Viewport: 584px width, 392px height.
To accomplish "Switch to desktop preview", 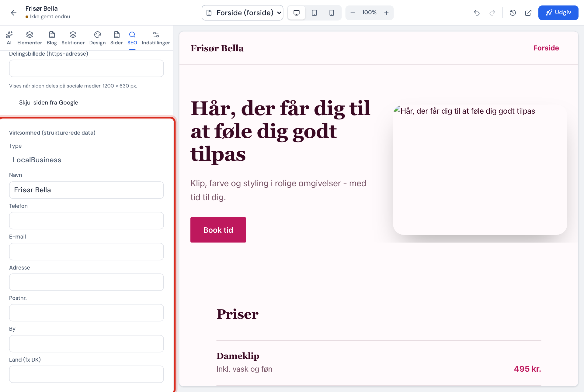I will 297,13.
